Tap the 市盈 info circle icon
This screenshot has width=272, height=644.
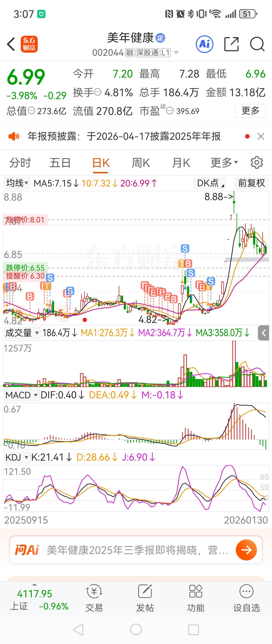tap(170, 111)
